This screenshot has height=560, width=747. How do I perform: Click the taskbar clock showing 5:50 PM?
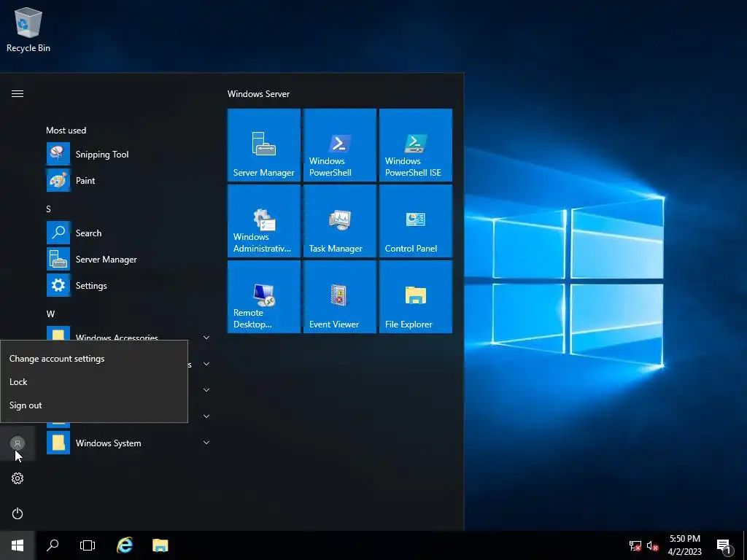685,545
